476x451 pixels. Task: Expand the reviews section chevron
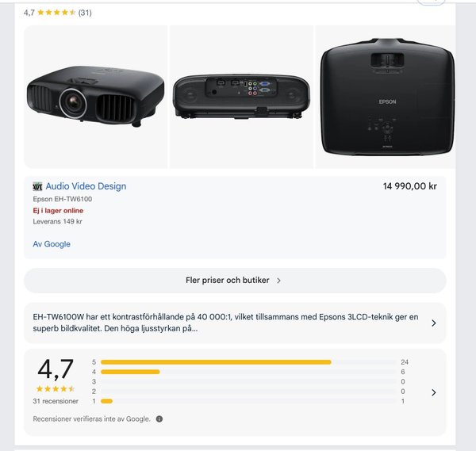click(x=434, y=392)
